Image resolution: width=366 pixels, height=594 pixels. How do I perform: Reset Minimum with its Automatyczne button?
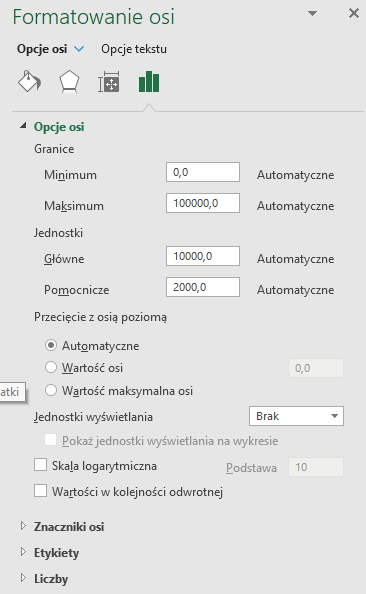(x=296, y=175)
